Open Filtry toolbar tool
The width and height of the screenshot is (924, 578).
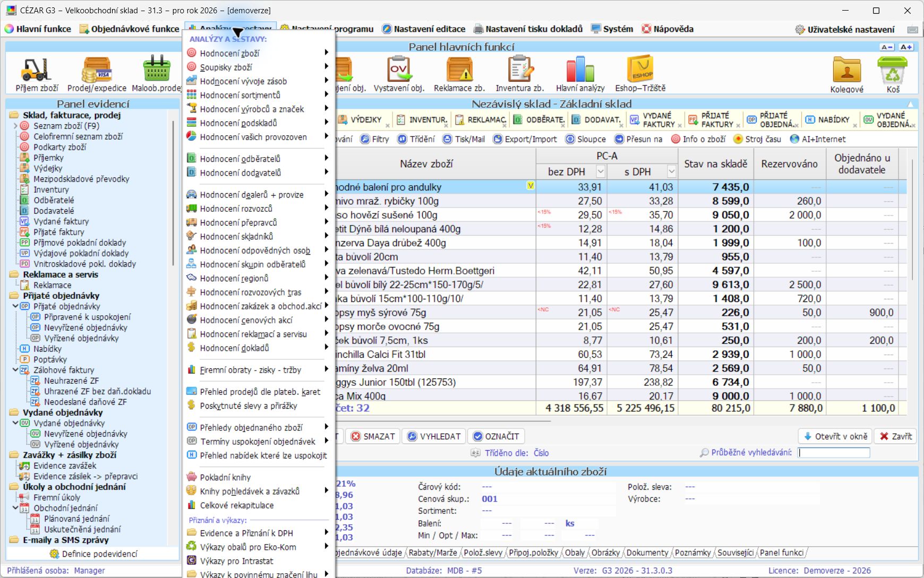tap(374, 139)
